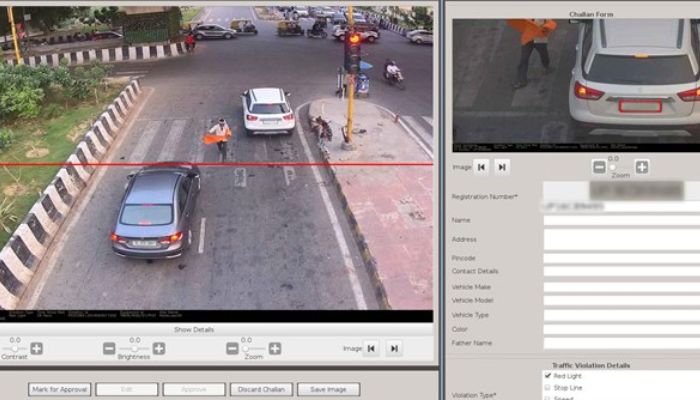The image size is (700, 400).
Task: Click the Pincode input field
Action: coord(621,258)
